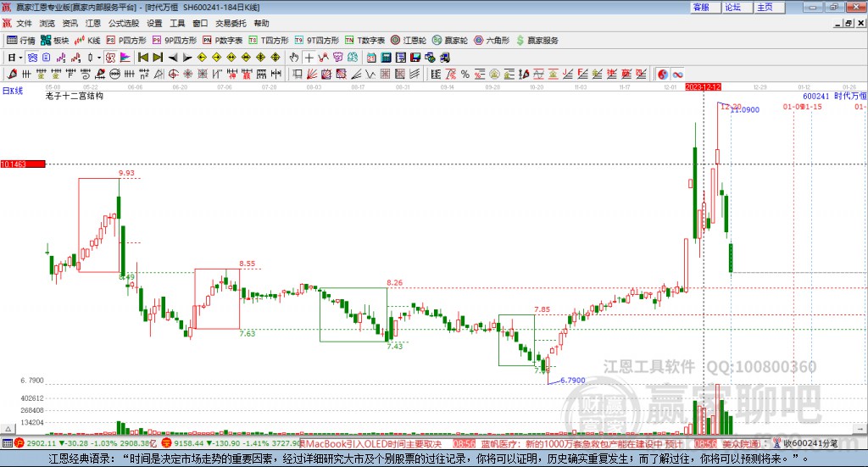Image resolution: width=868 pixels, height=467 pixels.
Task: Open the T数字表 tool
Action: coord(364,41)
